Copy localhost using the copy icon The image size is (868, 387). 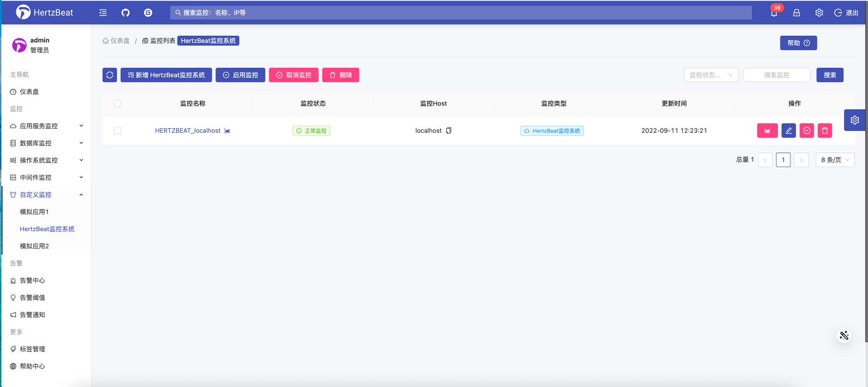coord(449,131)
